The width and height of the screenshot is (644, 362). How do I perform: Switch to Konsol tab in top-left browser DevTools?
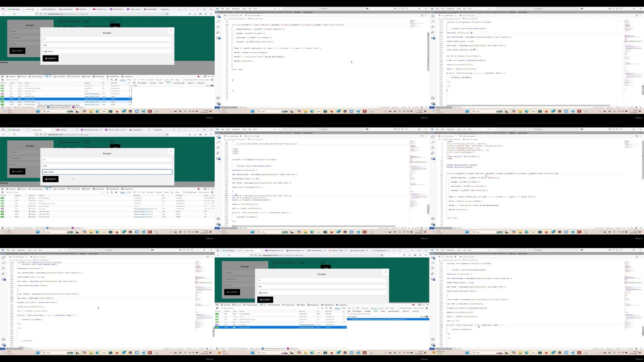click(x=23, y=76)
